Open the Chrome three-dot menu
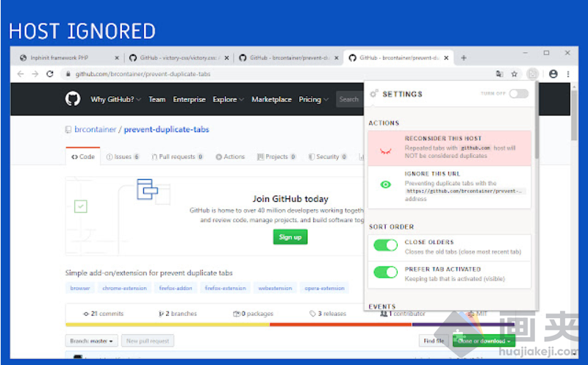The width and height of the screenshot is (588, 365). 568,74
